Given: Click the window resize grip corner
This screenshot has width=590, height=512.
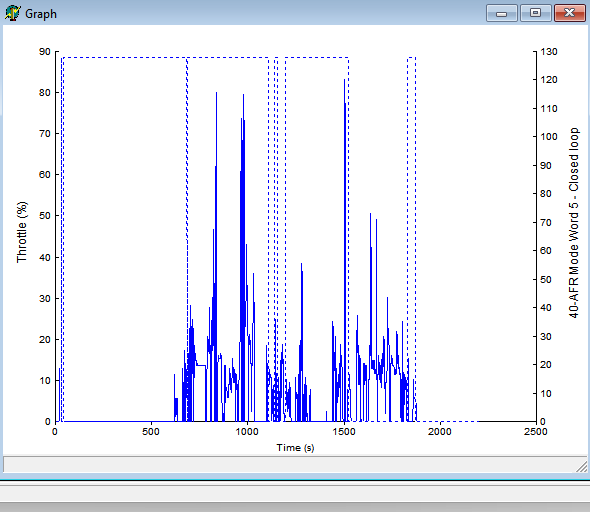Looking at the screenshot, I should [x=581, y=466].
